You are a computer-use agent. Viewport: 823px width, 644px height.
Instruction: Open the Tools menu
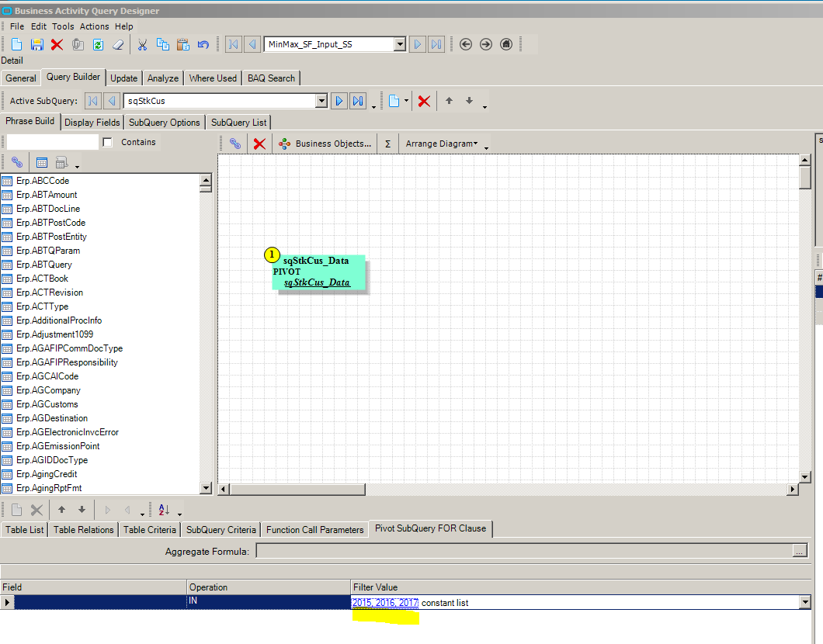63,26
